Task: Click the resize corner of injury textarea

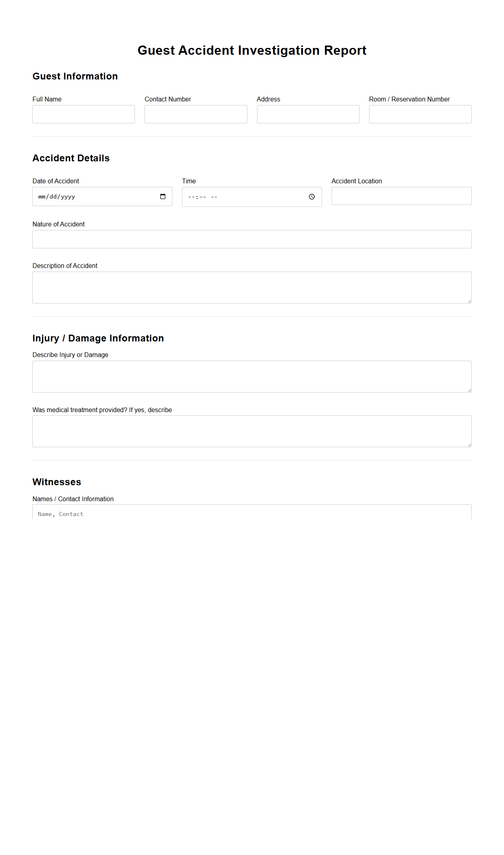Action: tap(469, 390)
